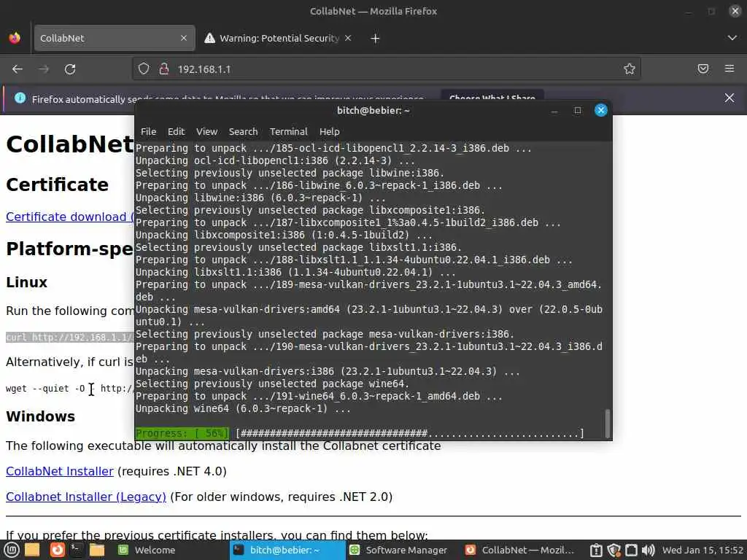The width and height of the screenshot is (747, 560).
Task: Bookmark this page with the star icon
Action: (630, 69)
